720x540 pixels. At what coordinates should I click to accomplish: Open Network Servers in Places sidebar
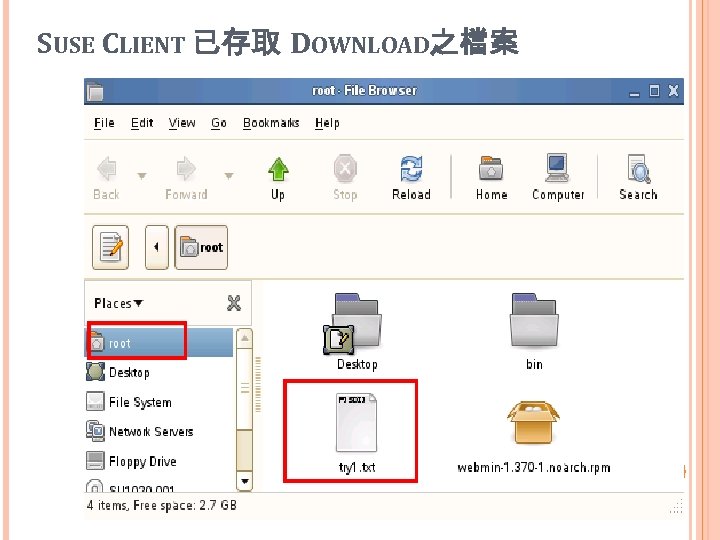click(x=159, y=431)
